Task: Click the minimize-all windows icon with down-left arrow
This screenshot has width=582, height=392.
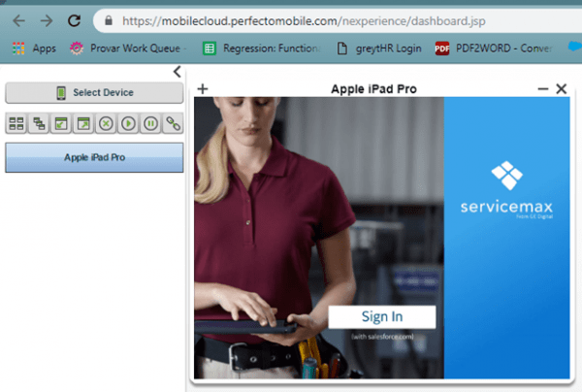Action: tap(61, 123)
